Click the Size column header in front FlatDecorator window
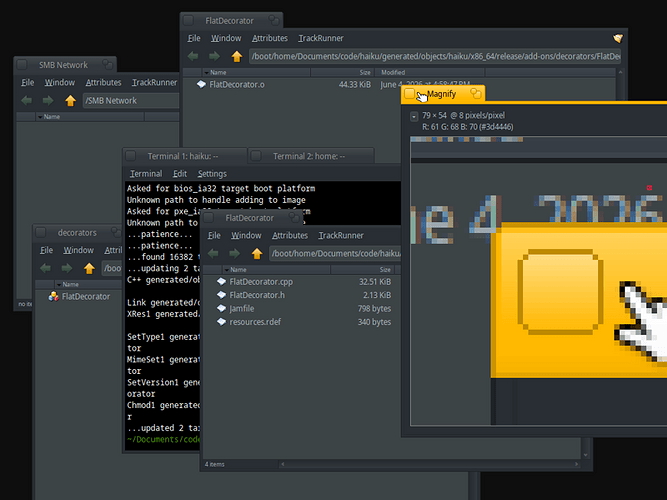The image size is (667, 500). 362,270
